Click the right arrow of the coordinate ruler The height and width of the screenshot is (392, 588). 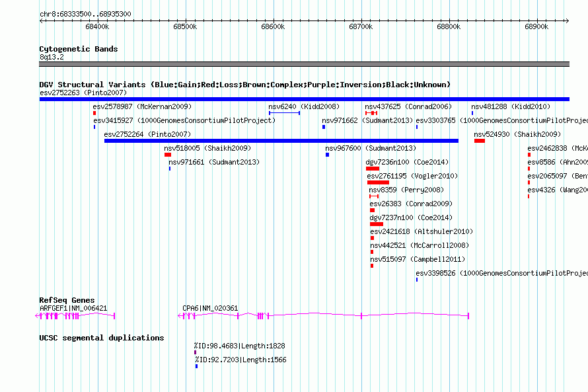point(568,21)
